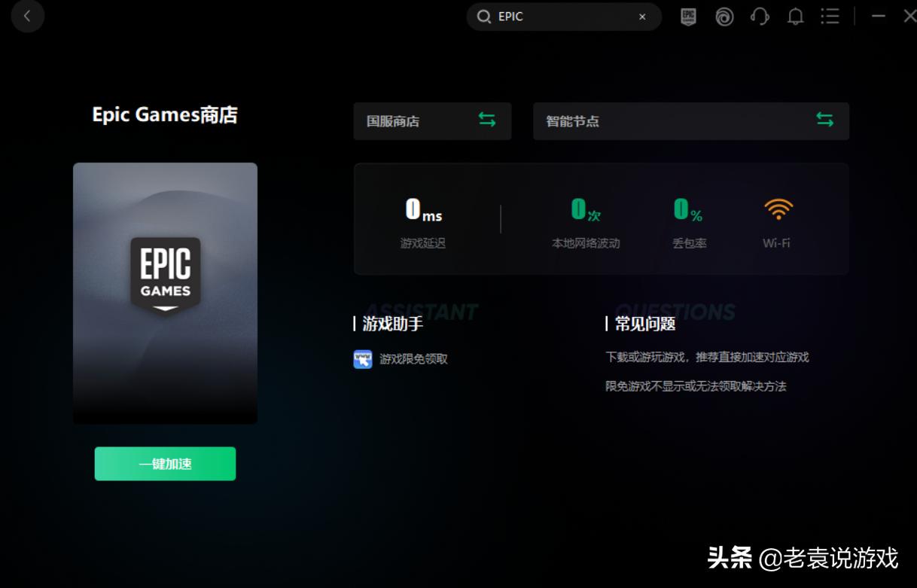This screenshot has width=917, height=588.
Task: Open the notifications bell
Action: pyautogui.click(x=796, y=17)
